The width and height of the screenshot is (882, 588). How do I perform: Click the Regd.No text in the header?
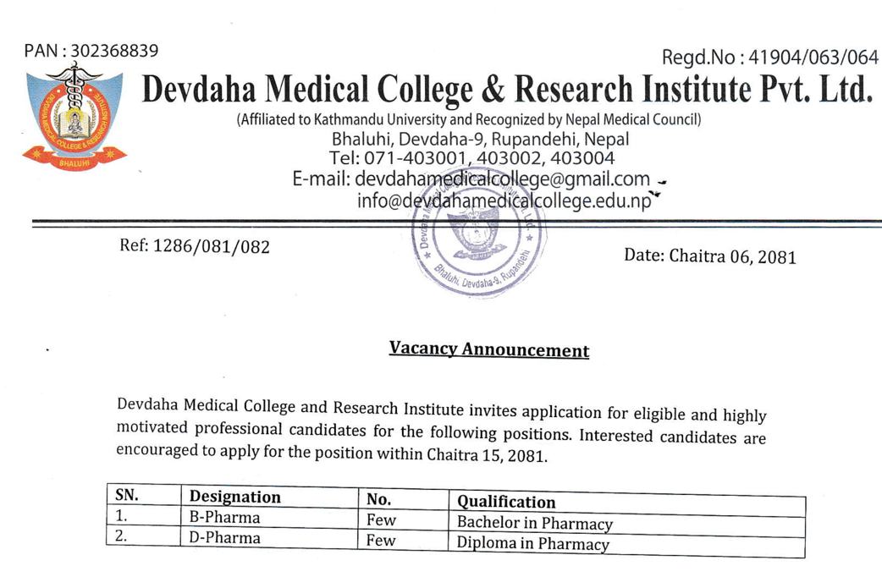coord(769,58)
